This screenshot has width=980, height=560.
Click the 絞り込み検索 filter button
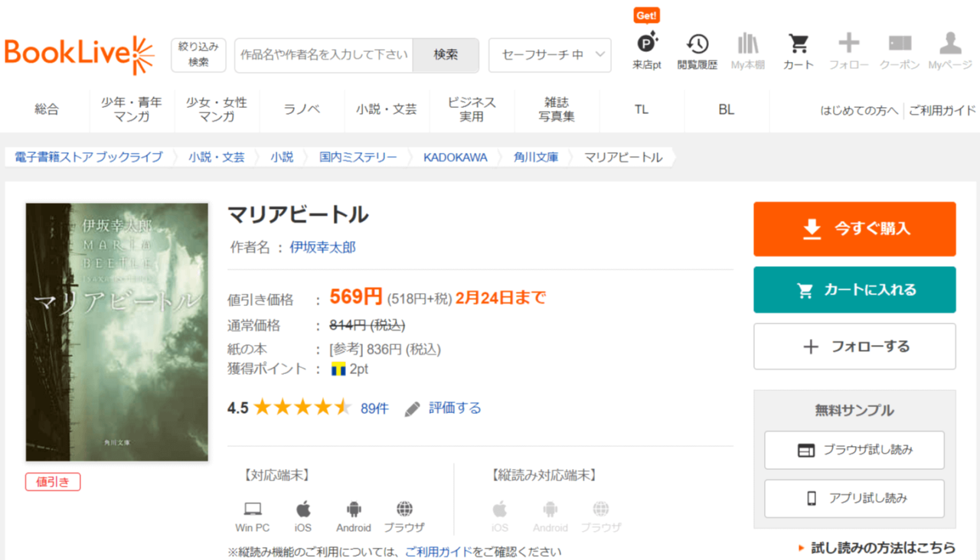pyautogui.click(x=198, y=54)
